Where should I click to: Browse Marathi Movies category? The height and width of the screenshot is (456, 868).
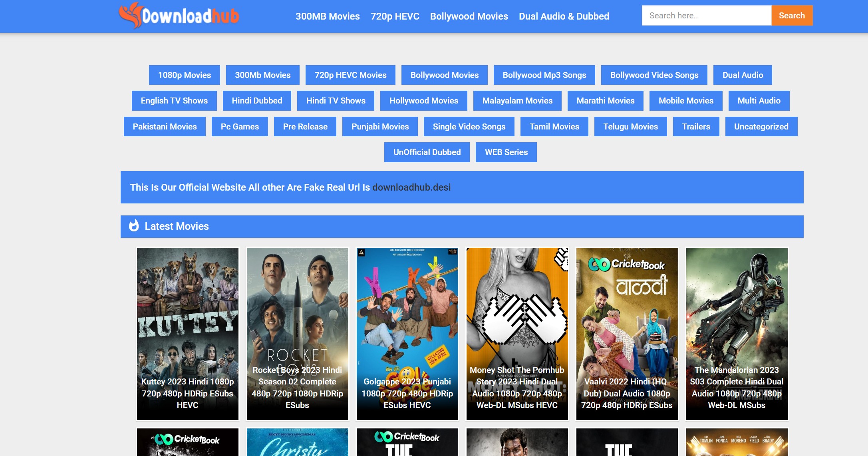click(606, 101)
